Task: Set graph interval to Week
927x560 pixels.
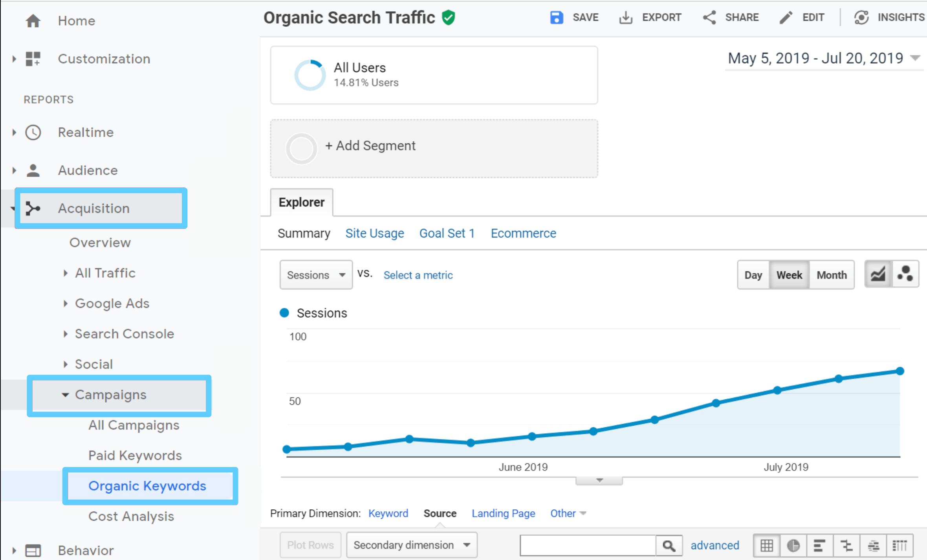Action: [790, 275]
